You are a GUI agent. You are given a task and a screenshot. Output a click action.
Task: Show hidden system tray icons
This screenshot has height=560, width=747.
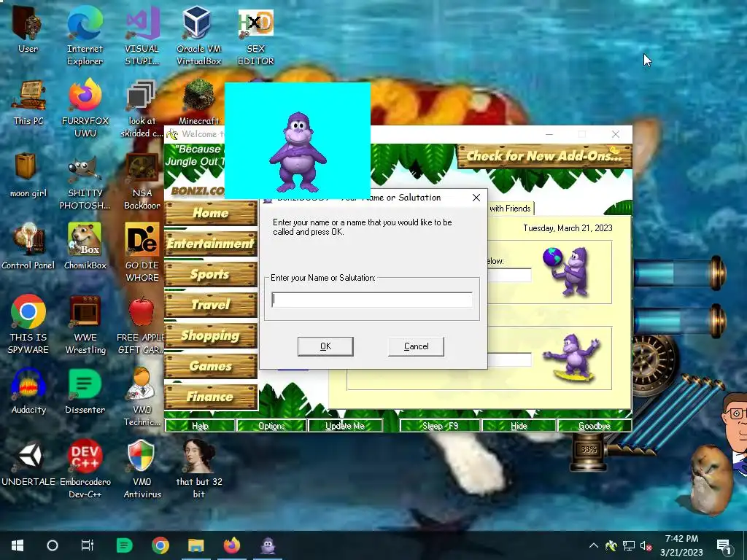coord(594,545)
